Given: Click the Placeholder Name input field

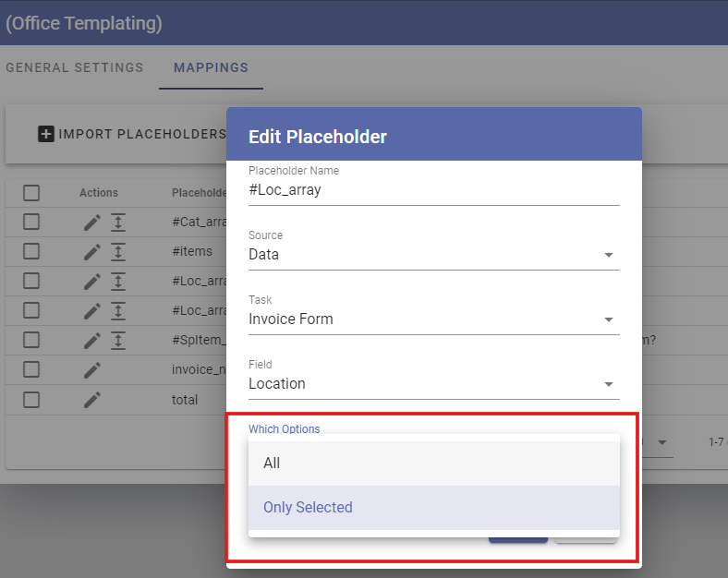Looking at the screenshot, I should click(x=433, y=189).
